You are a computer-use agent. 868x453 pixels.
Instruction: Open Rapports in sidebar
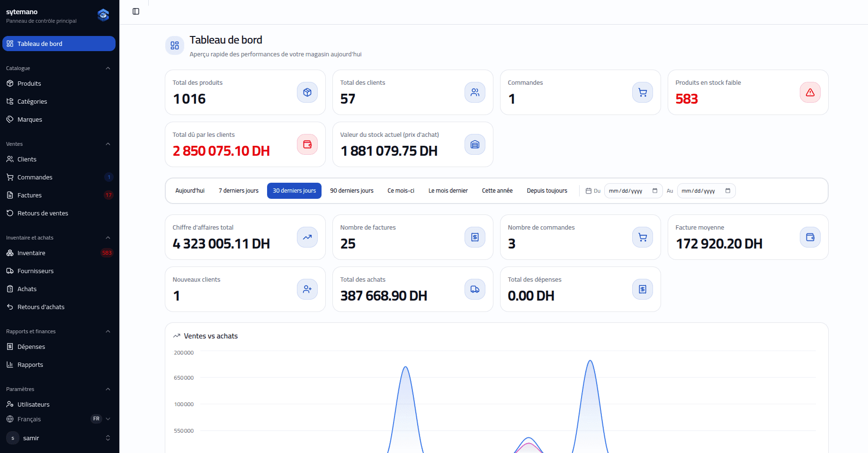tap(59, 364)
